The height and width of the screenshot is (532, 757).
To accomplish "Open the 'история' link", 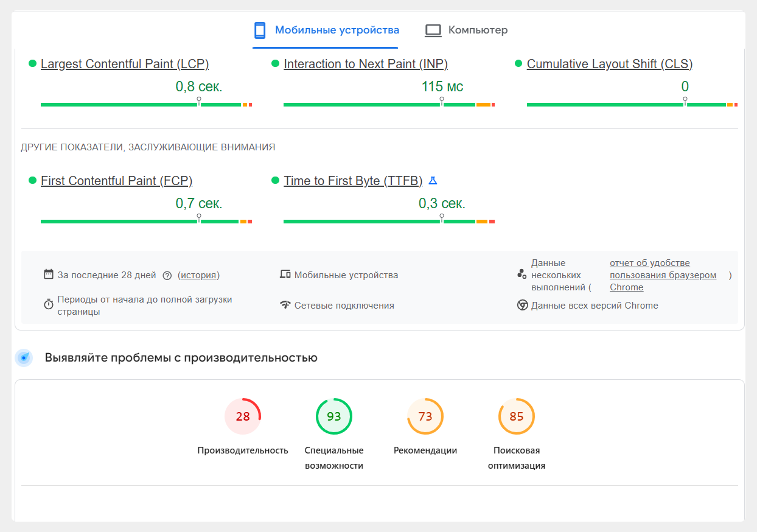I will pos(200,275).
